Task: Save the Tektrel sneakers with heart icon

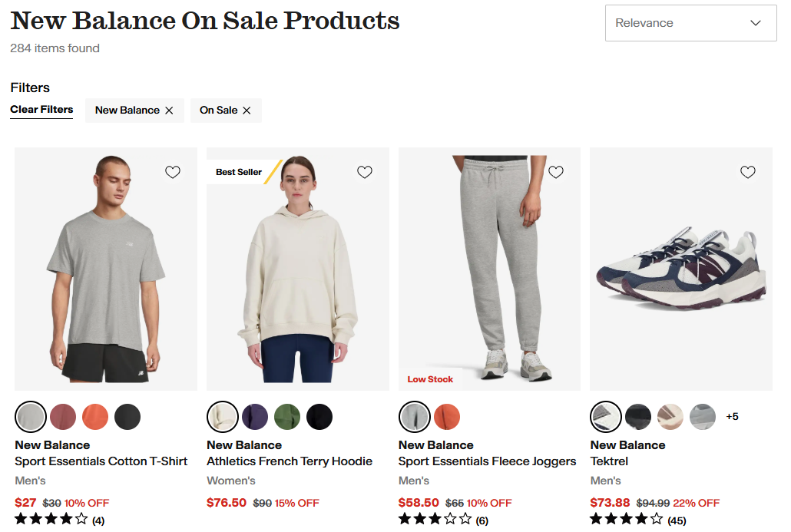Action: click(748, 172)
